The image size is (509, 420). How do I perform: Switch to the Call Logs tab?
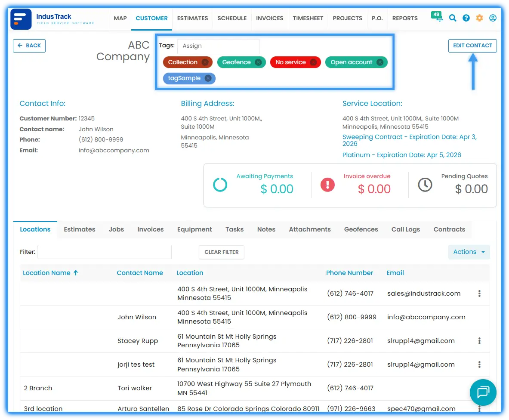(x=405, y=229)
